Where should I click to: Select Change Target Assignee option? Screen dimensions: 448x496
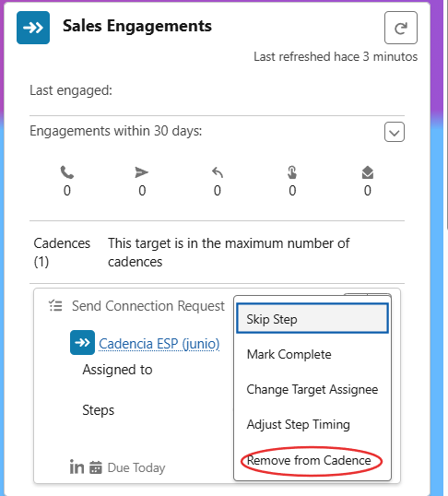312,389
